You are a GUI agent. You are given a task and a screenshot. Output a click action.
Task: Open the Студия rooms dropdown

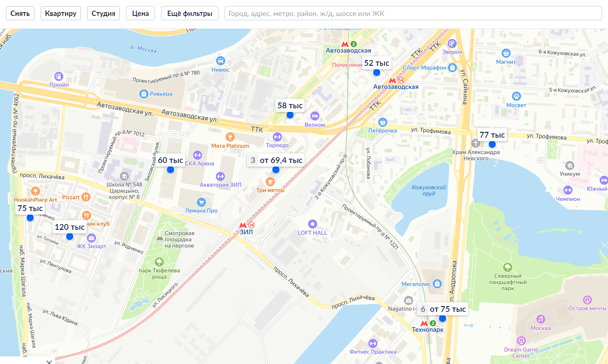tap(103, 13)
